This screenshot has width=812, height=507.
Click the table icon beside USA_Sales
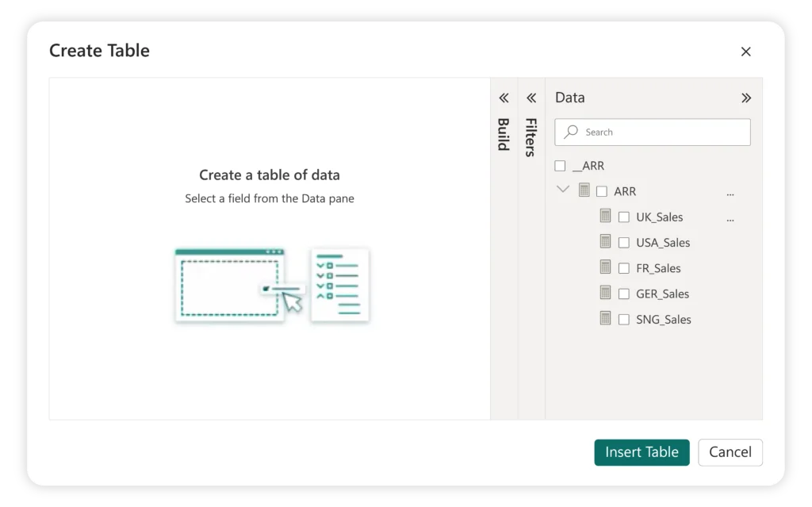click(x=605, y=242)
